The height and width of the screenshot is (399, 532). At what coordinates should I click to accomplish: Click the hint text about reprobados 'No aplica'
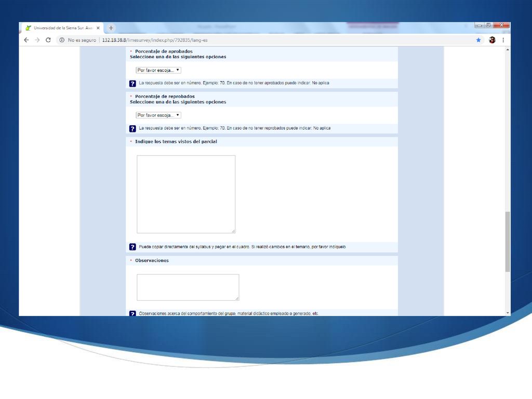(235, 128)
